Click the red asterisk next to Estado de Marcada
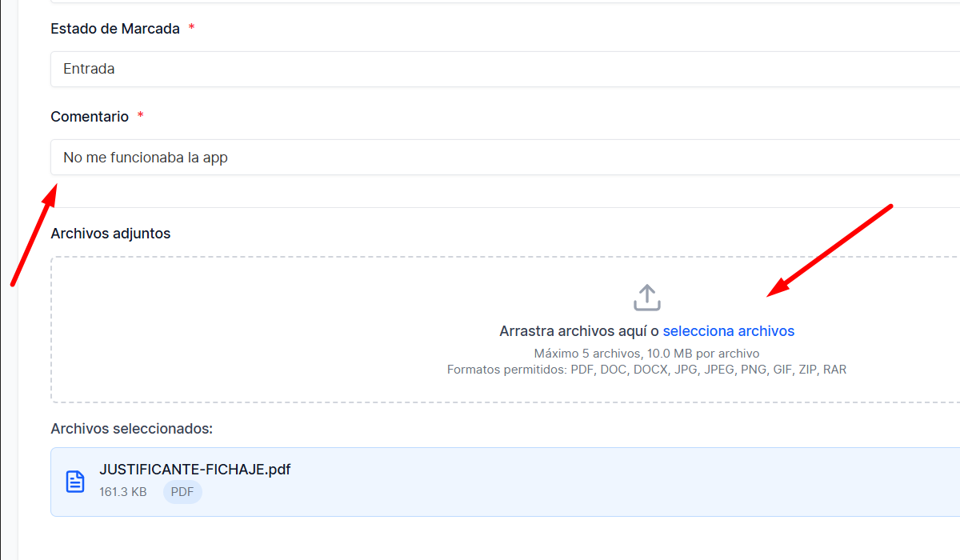 point(191,29)
